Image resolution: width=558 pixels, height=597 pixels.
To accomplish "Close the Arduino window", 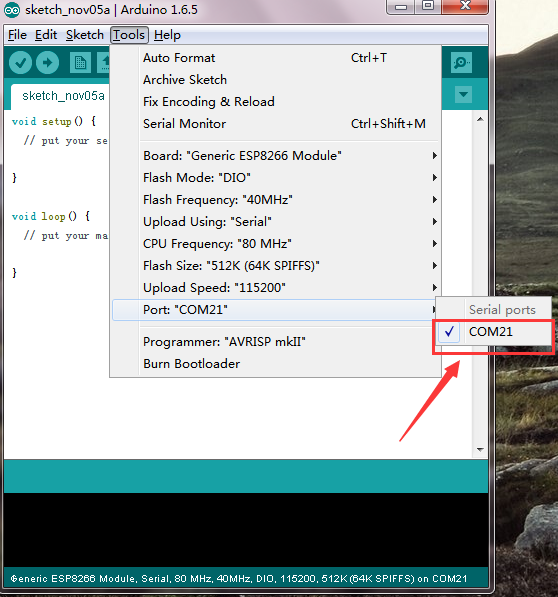I will pos(465,6).
